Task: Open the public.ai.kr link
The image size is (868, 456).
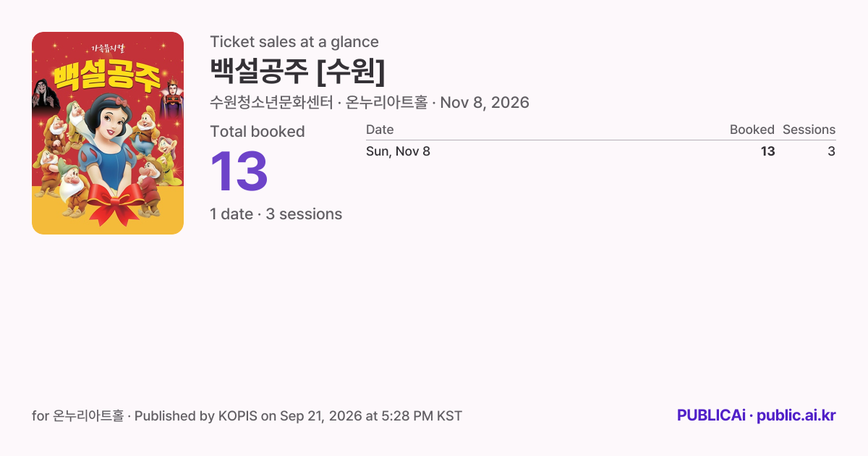Action: [x=796, y=415]
